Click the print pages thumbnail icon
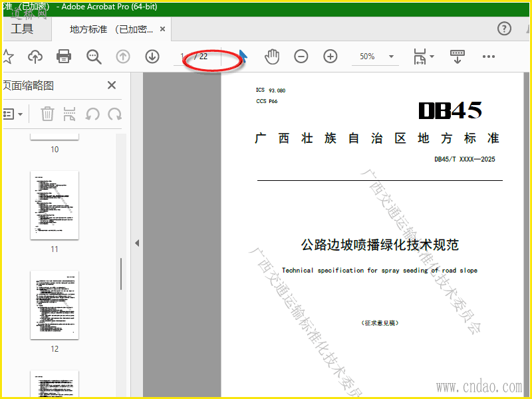532x399 pixels. coord(69,114)
